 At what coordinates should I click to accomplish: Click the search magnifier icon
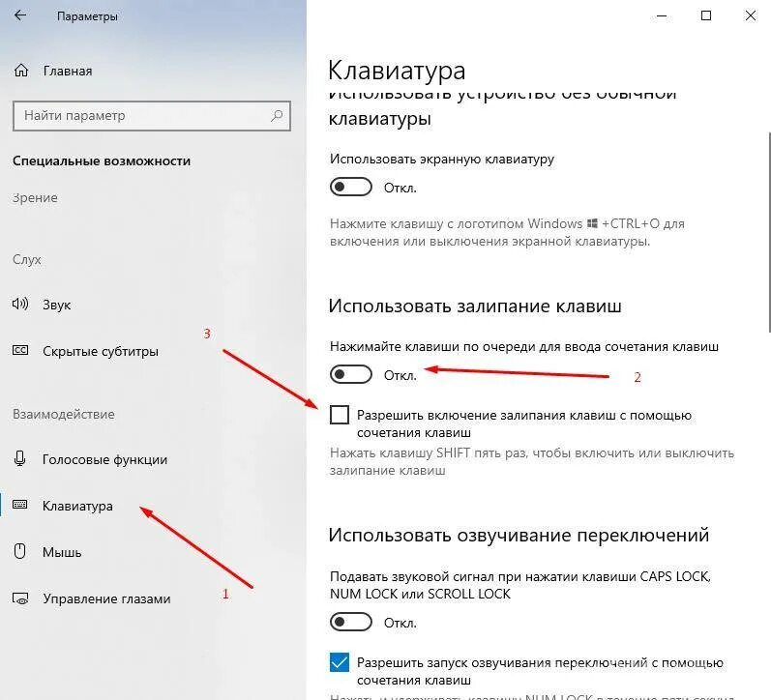pos(277,116)
